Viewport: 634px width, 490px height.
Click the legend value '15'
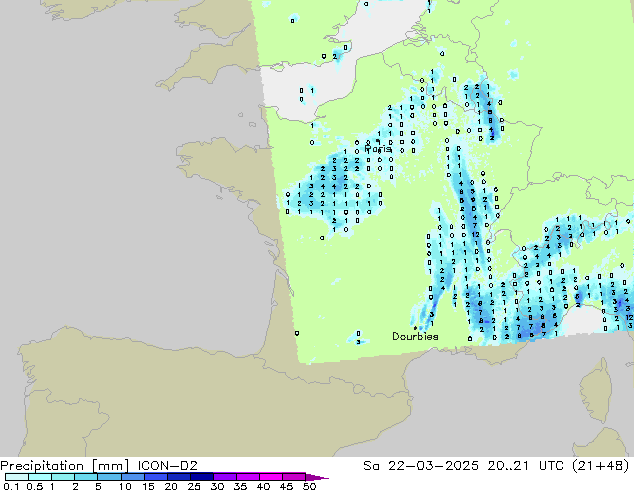point(148,486)
